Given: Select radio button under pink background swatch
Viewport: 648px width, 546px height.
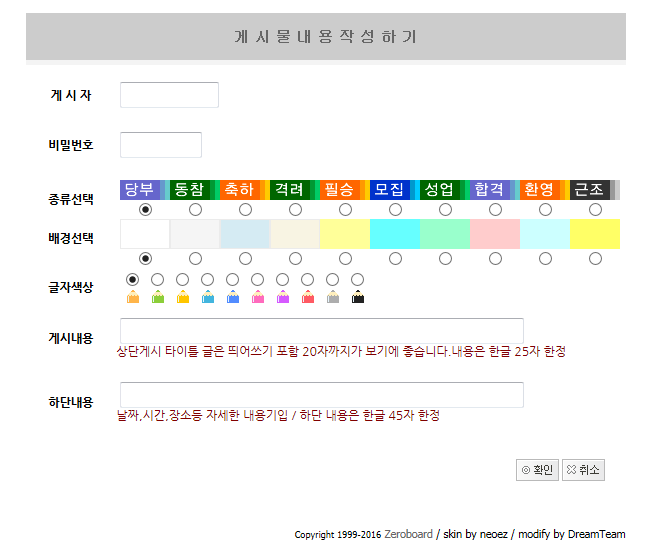Looking at the screenshot, I should click(495, 258).
